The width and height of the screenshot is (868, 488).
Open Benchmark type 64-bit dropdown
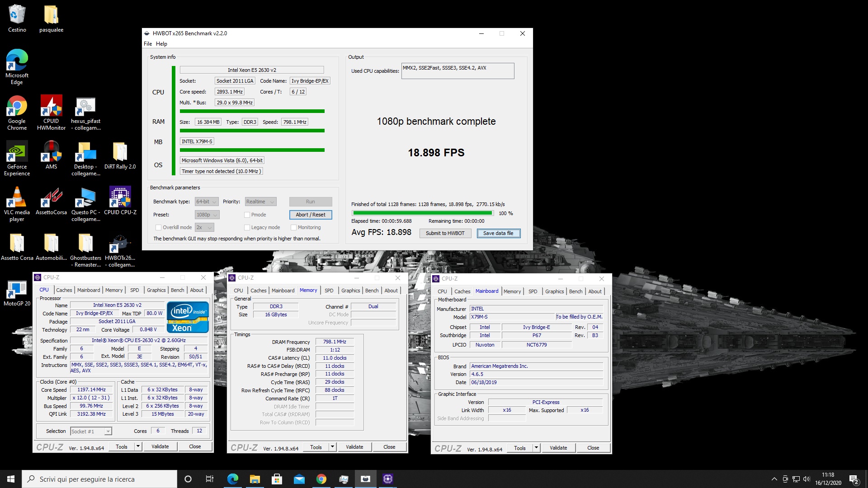[x=207, y=202]
